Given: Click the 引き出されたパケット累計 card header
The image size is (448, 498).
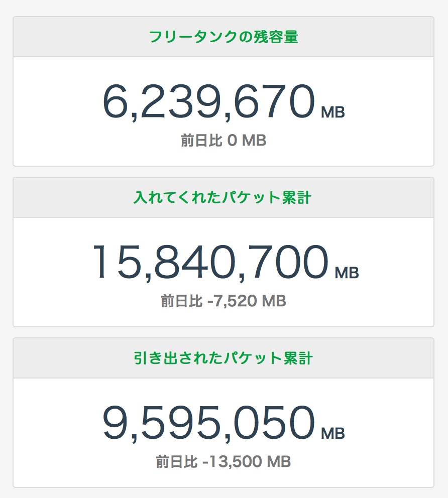Looking at the screenshot, I should 223,358.
